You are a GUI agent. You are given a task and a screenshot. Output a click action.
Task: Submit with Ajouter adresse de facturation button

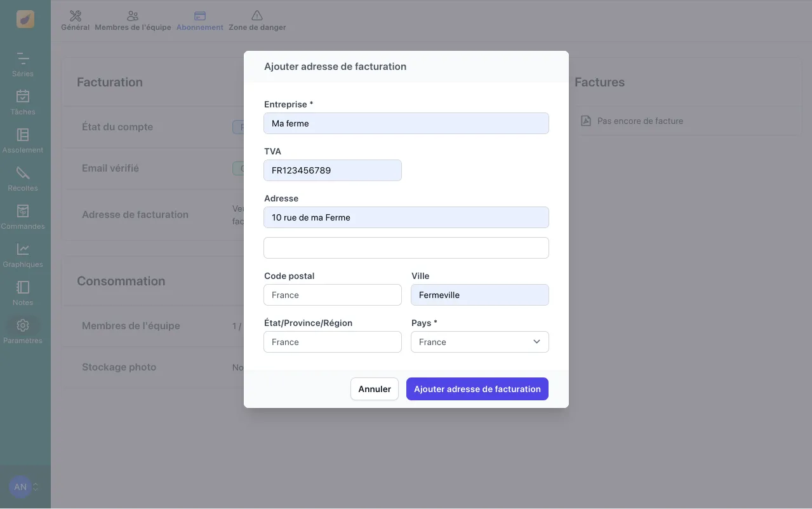click(x=477, y=389)
